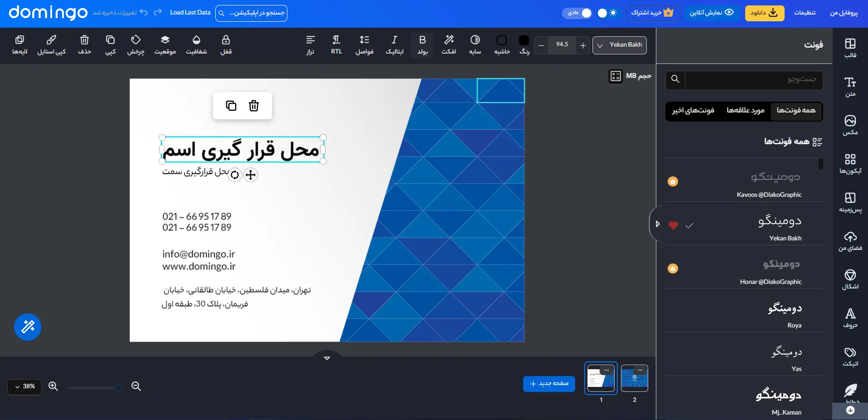Click the Download (دانلود) button

click(x=764, y=13)
